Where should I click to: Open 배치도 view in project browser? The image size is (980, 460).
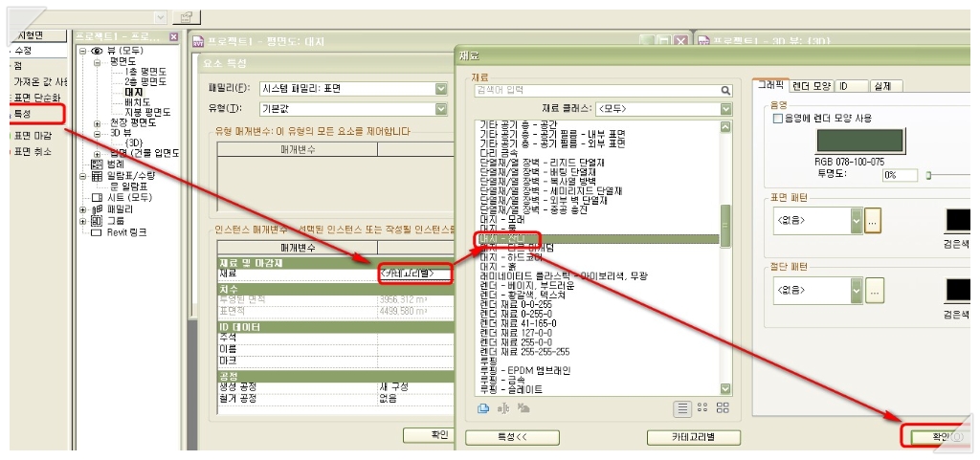(137, 102)
